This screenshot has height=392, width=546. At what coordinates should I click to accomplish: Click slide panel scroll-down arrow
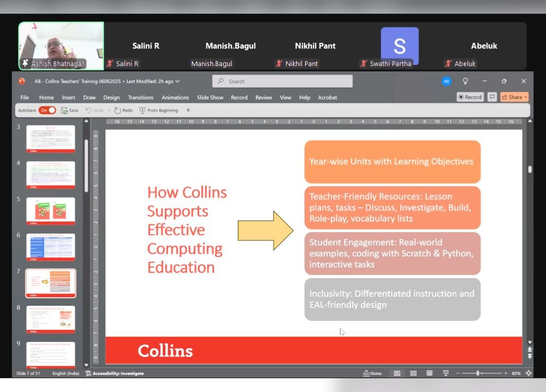pyautogui.click(x=86, y=365)
